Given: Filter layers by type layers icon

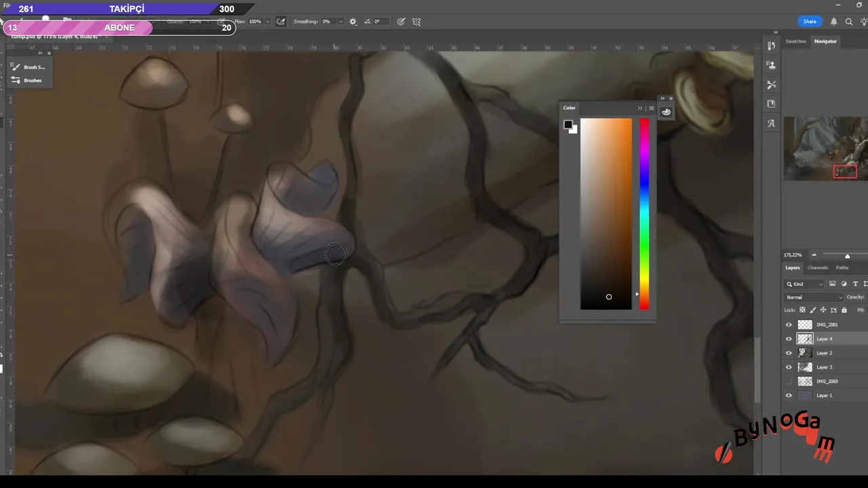Looking at the screenshot, I should [x=855, y=284].
